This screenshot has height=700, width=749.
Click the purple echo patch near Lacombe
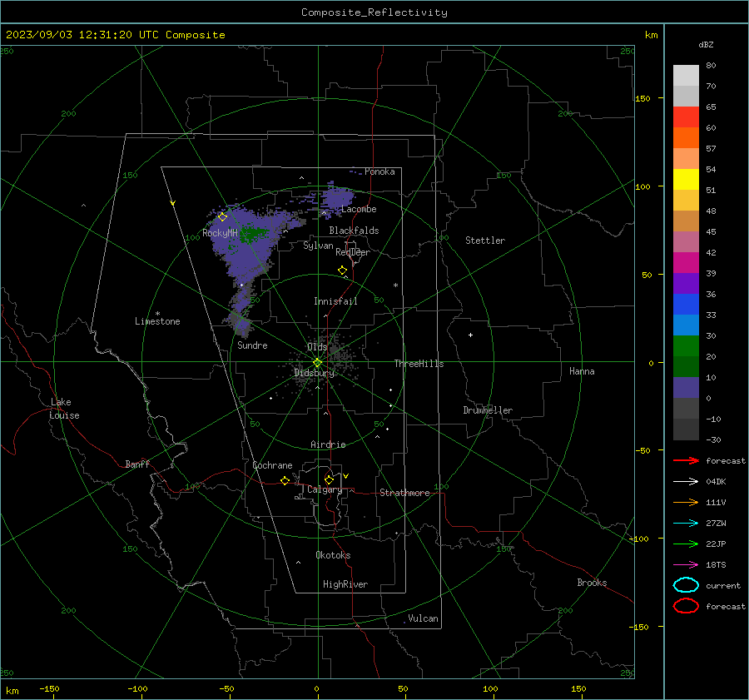coord(337,198)
